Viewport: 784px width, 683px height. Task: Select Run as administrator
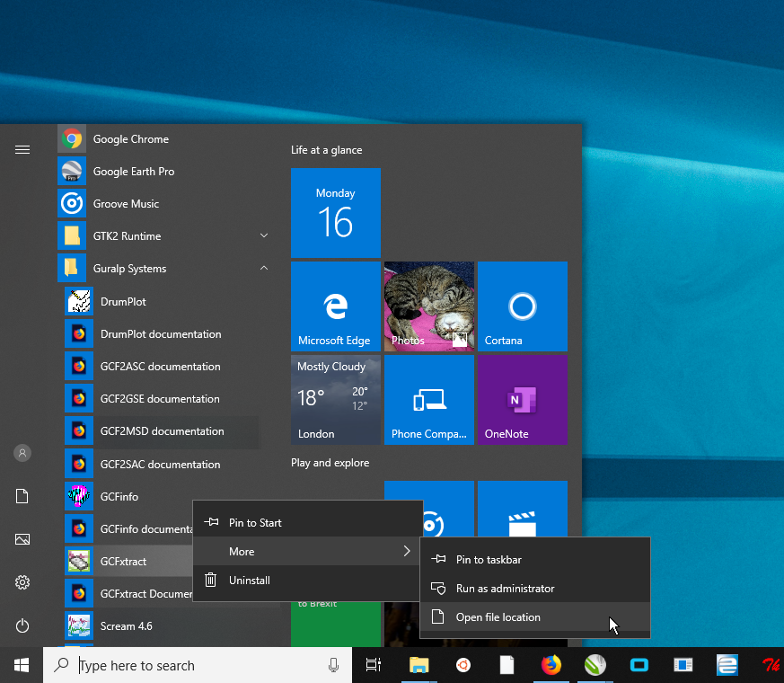(x=535, y=589)
